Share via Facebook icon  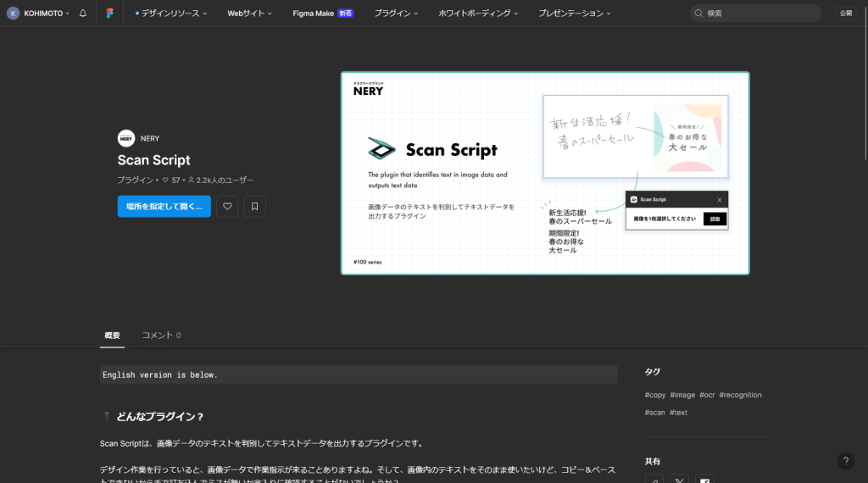704,480
